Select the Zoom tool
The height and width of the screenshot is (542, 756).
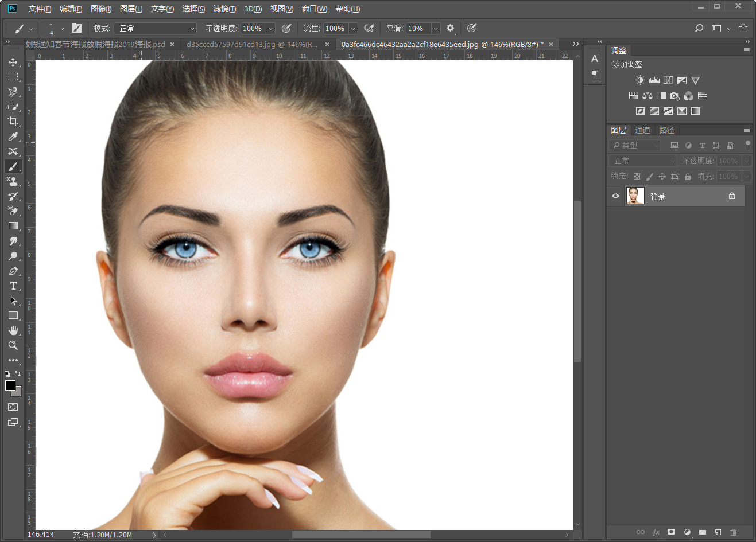13,345
